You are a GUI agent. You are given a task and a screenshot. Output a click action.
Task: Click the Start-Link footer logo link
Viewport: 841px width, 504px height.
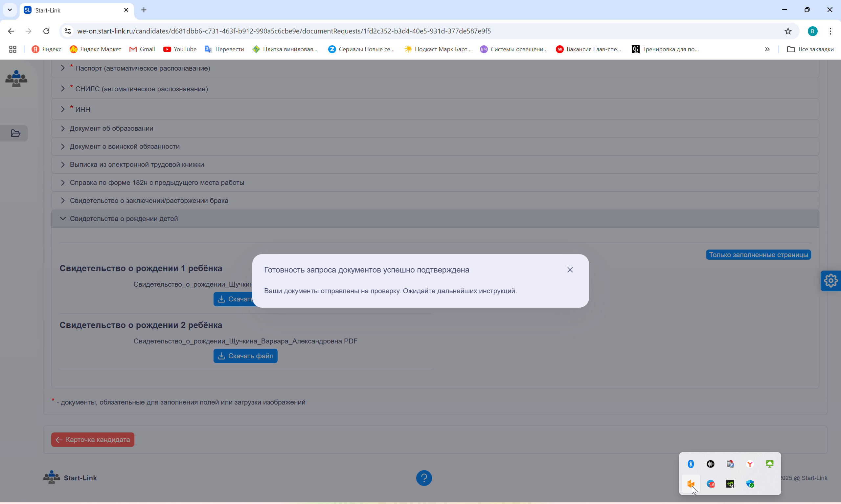70,477
